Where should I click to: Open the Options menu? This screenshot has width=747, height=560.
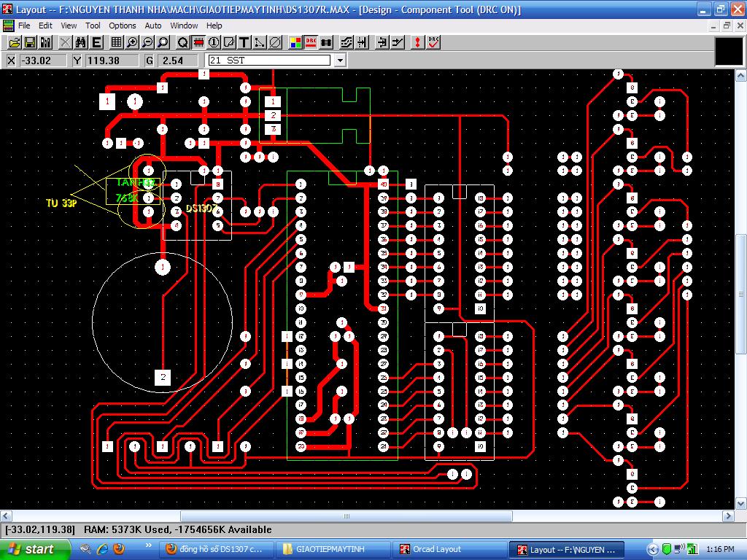point(123,26)
